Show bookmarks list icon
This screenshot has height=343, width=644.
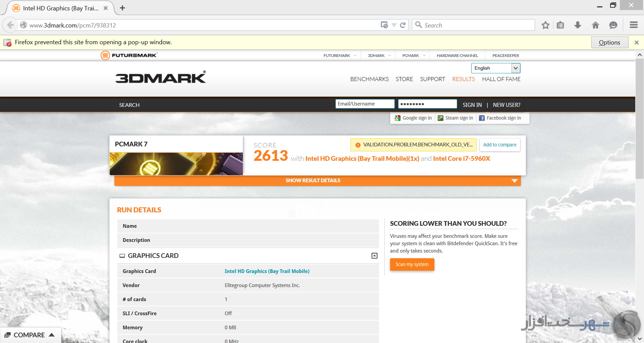[560, 25]
